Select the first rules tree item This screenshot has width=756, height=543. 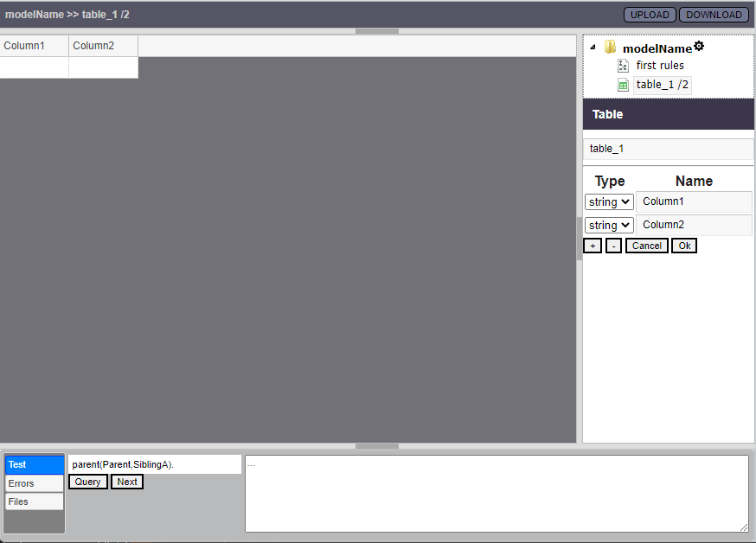660,66
